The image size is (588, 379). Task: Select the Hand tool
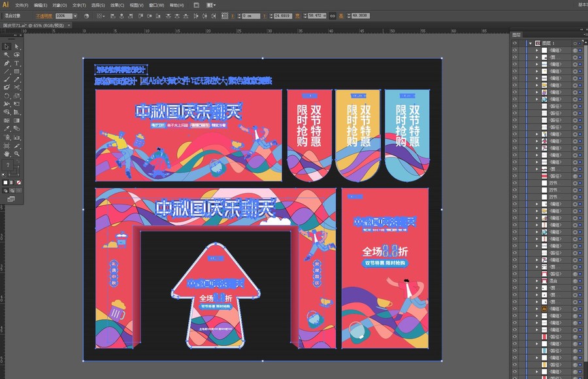point(7,154)
